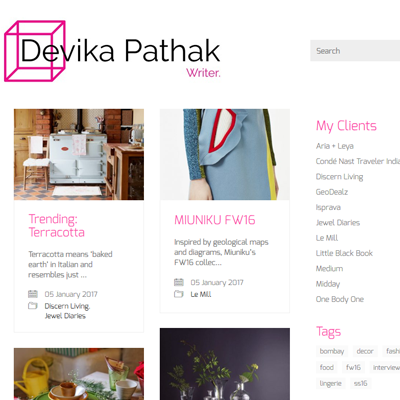
Task: Click calendar icon on MIUNIKU FW16 post
Action: [x=179, y=282]
